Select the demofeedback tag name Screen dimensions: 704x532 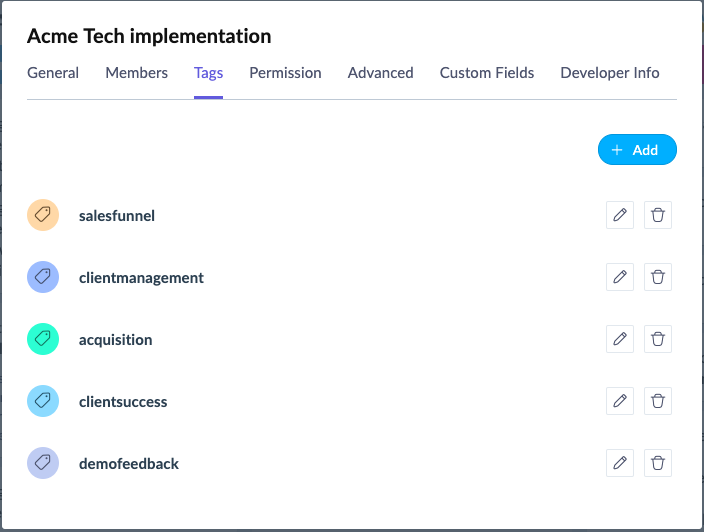129,464
